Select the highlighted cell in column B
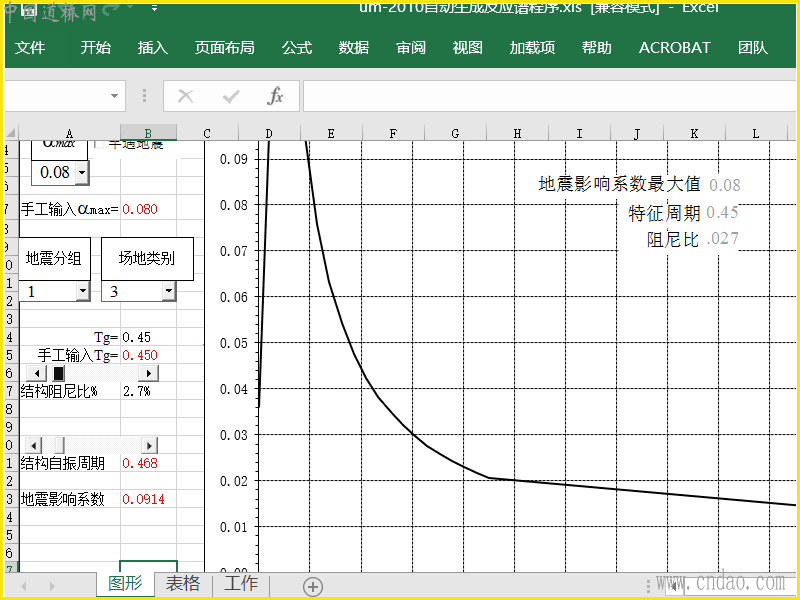 pos(148,566)
